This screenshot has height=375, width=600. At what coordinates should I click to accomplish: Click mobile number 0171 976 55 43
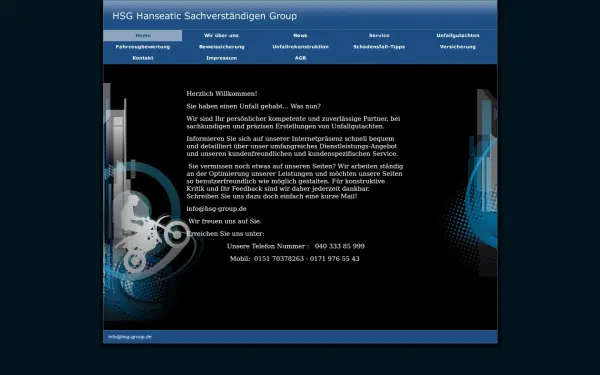click(335, 259)
